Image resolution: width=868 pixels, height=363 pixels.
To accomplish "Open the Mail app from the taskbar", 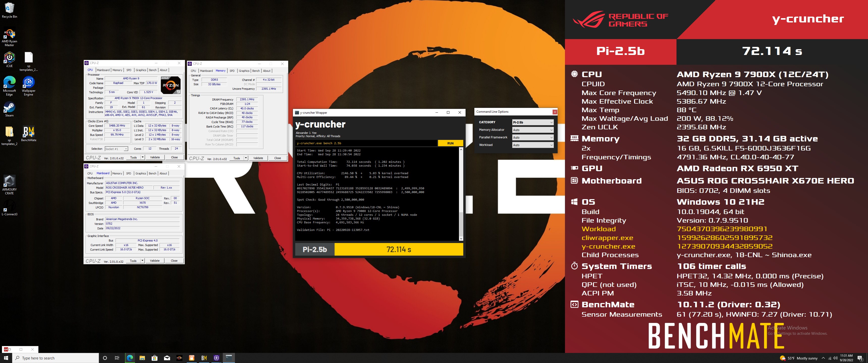I will (167, 358).
